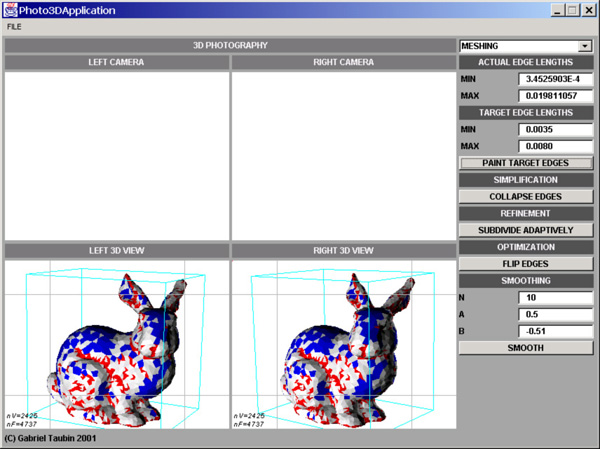Click the SMOOTH button
The height and width of the screenshot is (449, 600).
pyautogui.click(x=526, y=348)
